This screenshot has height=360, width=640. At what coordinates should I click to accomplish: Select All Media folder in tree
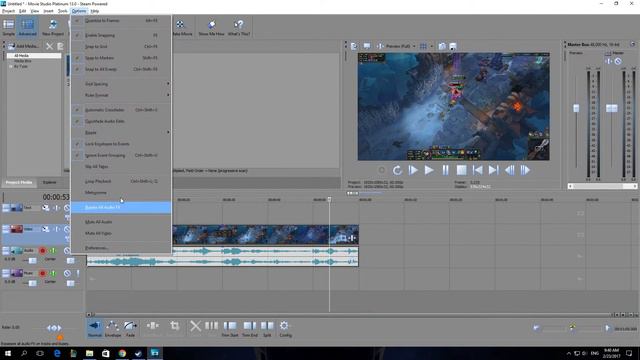click(x=21, y=56)
